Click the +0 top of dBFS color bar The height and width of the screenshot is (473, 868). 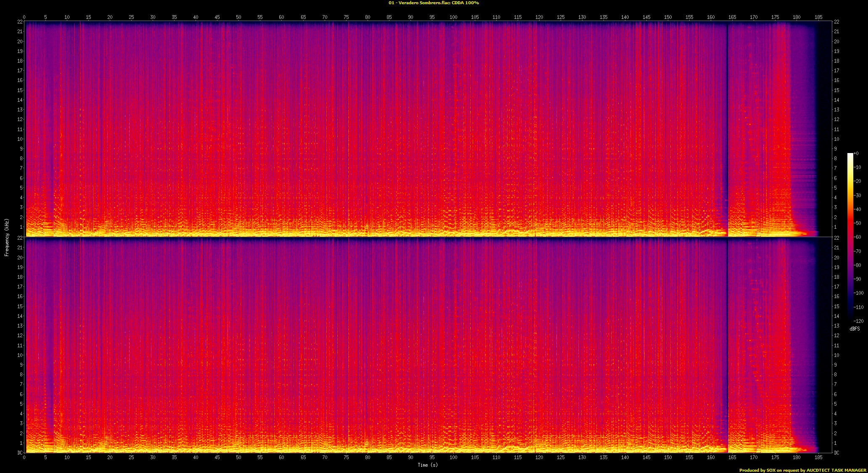[x=855, y=153]
